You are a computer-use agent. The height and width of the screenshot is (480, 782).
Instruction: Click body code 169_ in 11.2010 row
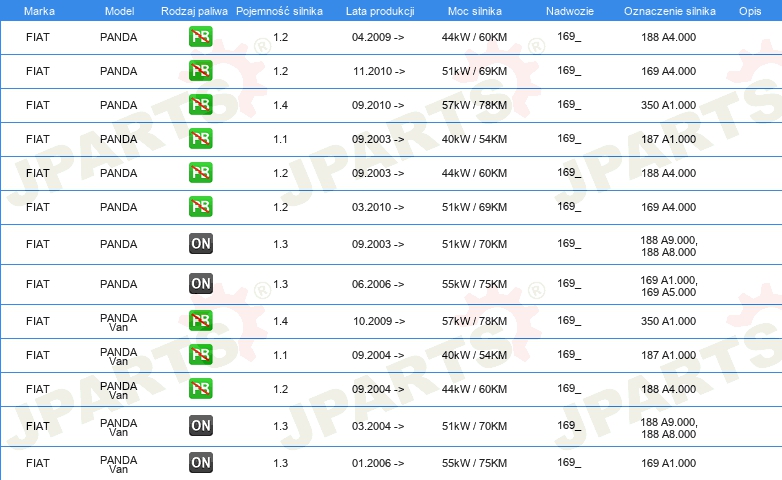(569, 70)
